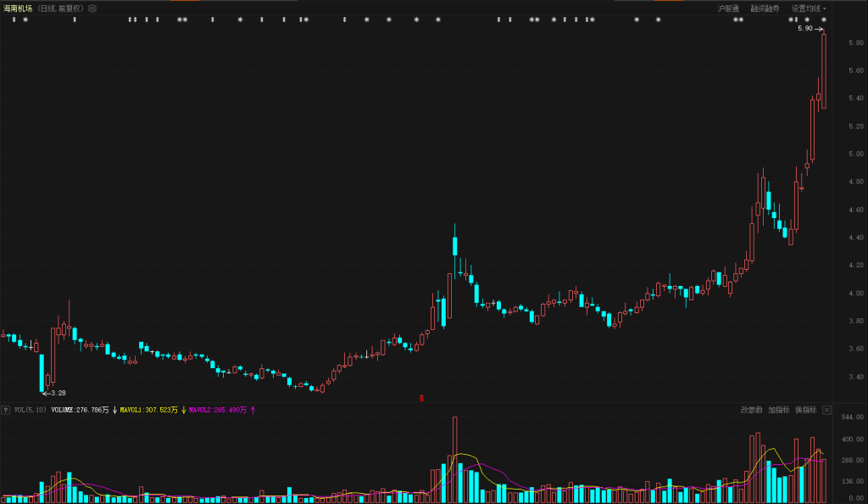
Task: Toggle the 沪股通 overlay
Action: [728, 8]
